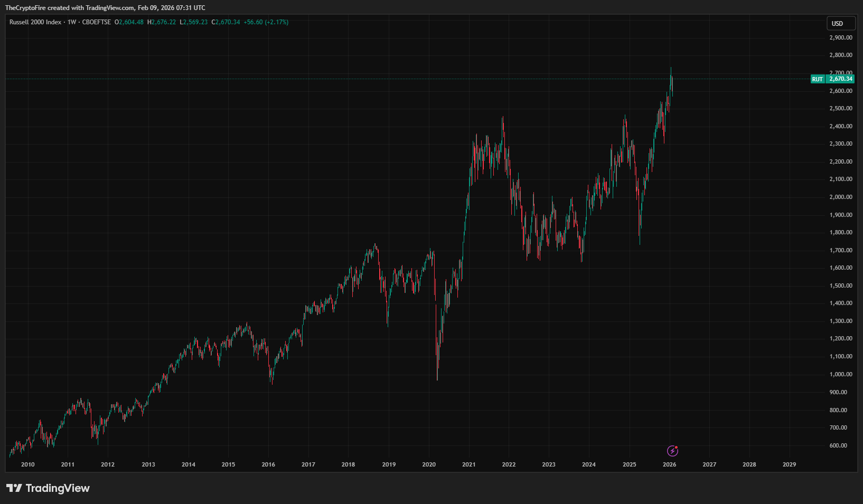This screenshot has width=863, height=504.
Task: Open the purple lightning bolt events icon
Action: [672, 452]
